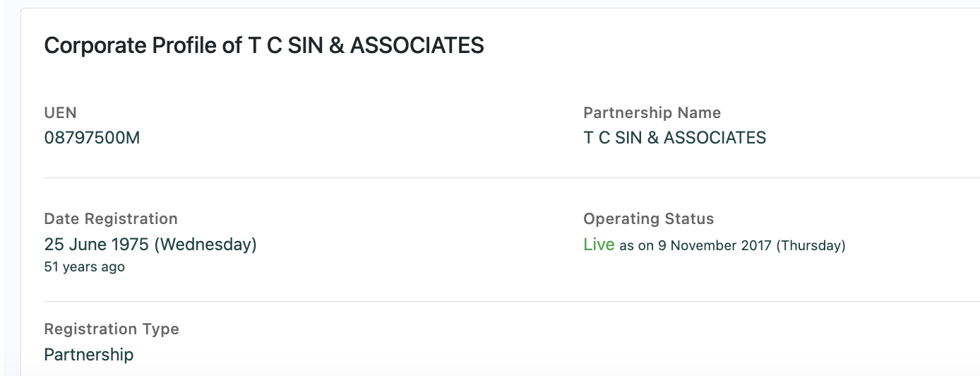Click the Partnership value under Registration Type
The width and height of the screenshot is (980, 376).
88,354
